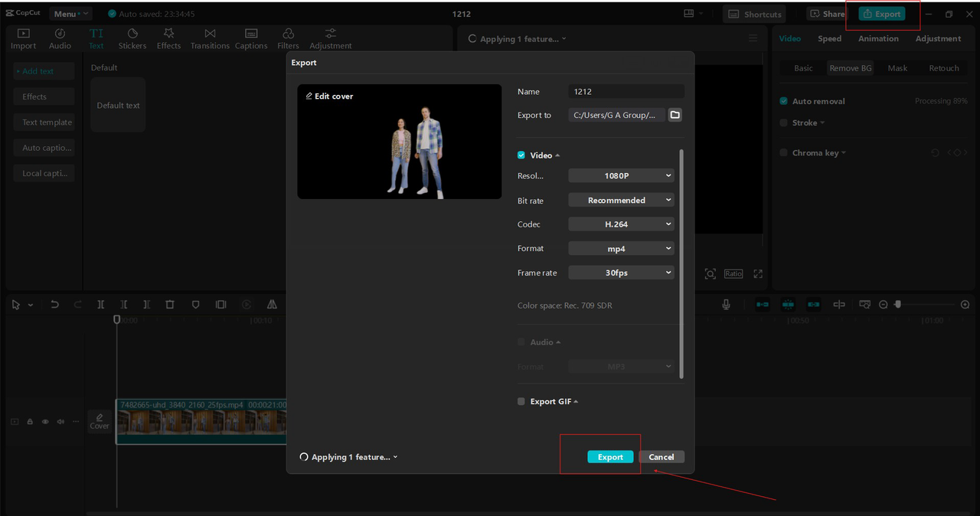Enable the Export GIF checkbox

521,401
